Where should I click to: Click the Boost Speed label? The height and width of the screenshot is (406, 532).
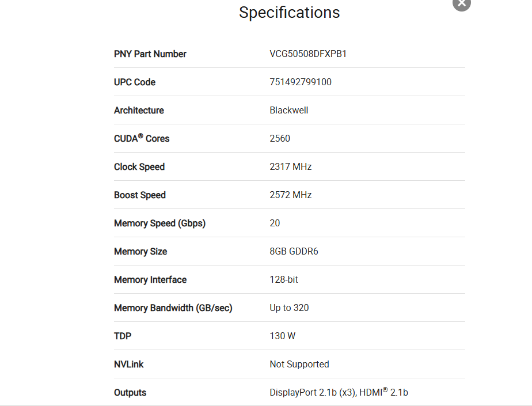tap(140, 195)
